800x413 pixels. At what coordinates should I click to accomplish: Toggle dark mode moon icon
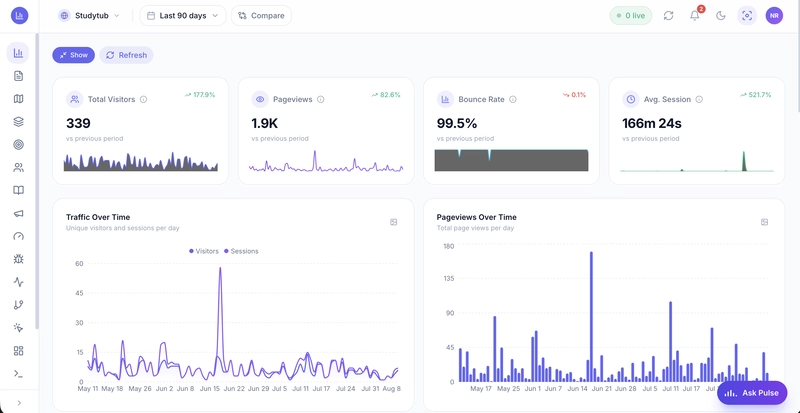pos(720,16)
